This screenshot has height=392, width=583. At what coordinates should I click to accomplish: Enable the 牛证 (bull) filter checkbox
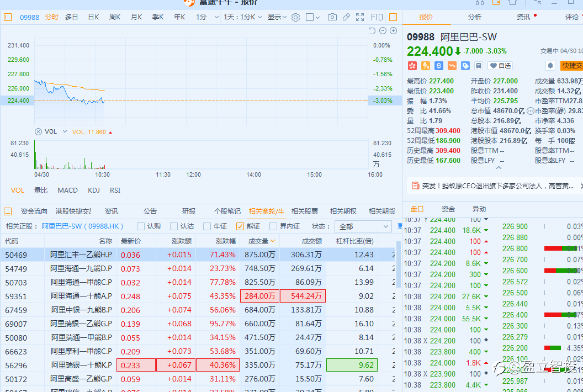click(x=207, y=226)
